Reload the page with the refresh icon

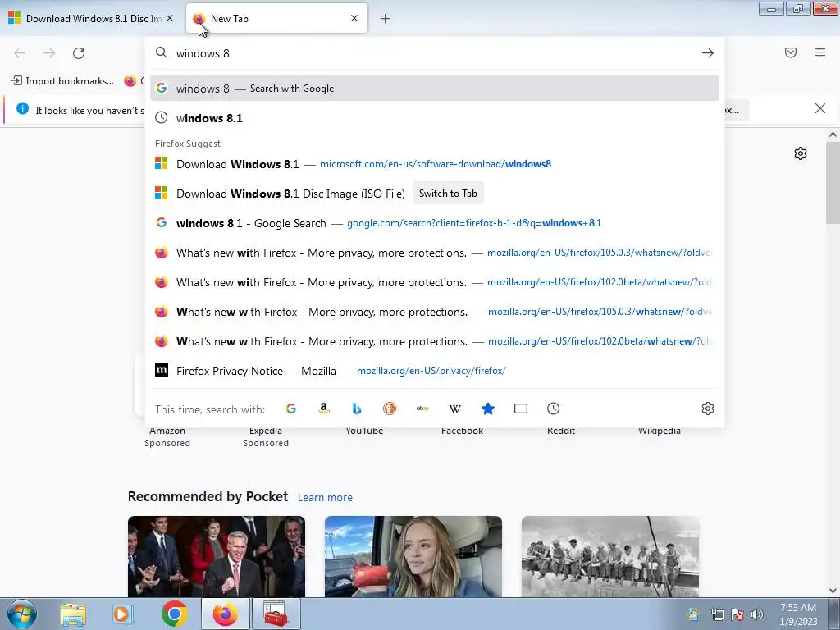(x=79, y=53)
